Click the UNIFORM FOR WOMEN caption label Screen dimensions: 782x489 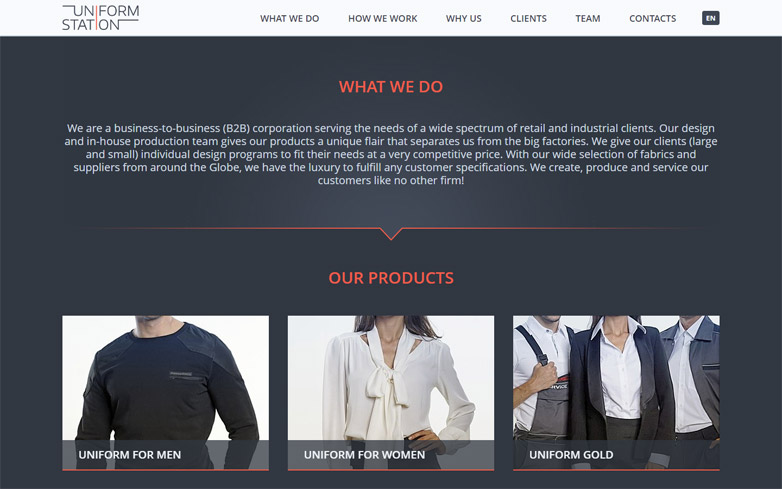point(365,455)
